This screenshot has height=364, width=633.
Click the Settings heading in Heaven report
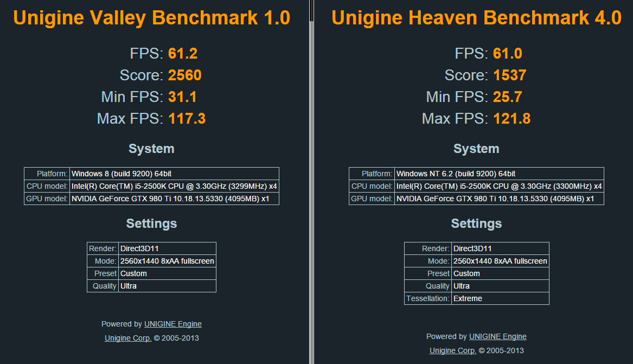tap(476, 223)
